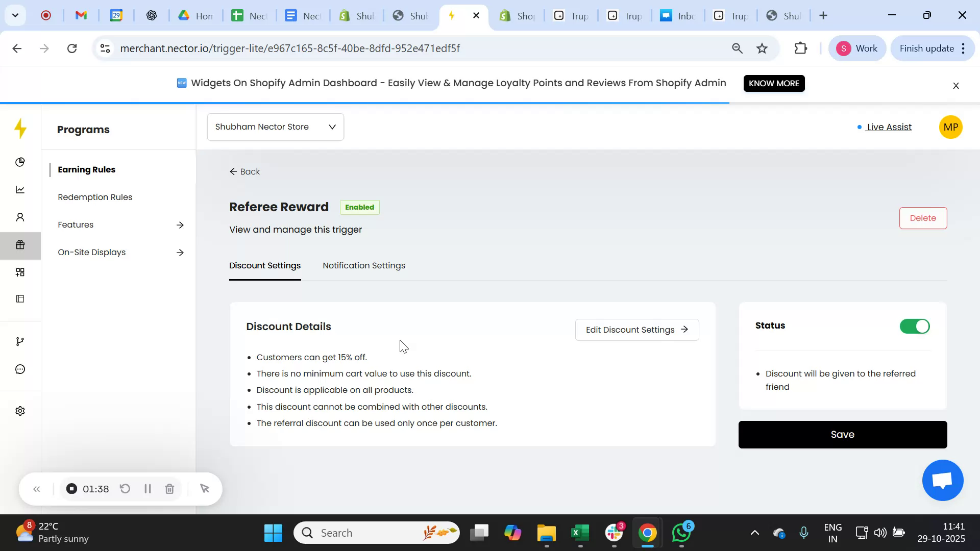The height and width of the screenshot is (551, 980).
Task: Click the layout panel icon in sidebar
Action: 20,298
